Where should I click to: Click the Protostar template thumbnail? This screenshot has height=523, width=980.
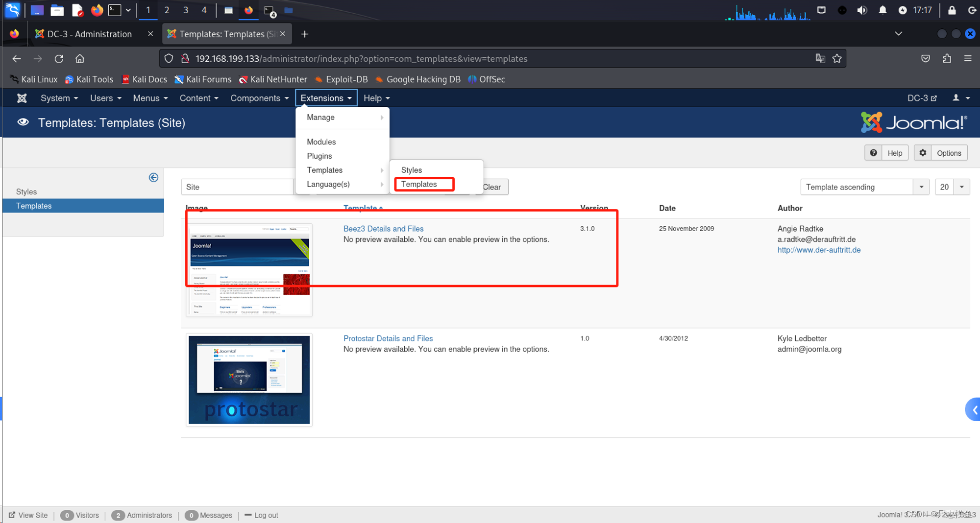[249, 380]
